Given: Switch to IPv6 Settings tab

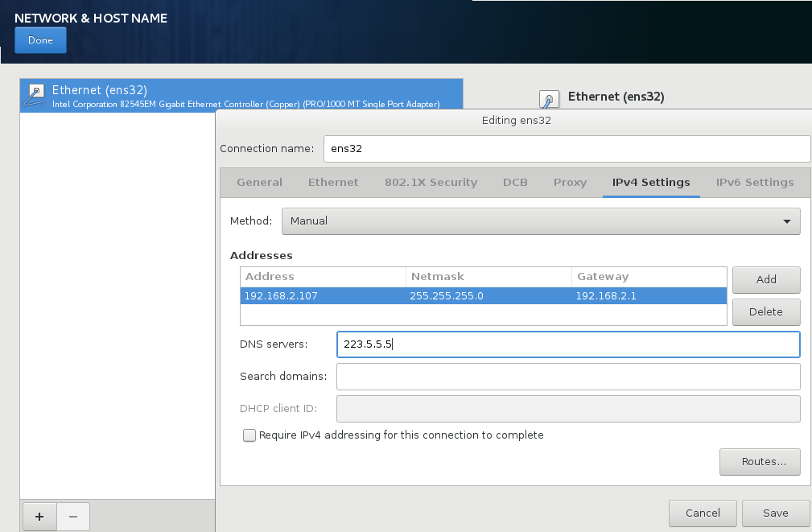Looking at the screenshot, I should click(x=755, y=183).
